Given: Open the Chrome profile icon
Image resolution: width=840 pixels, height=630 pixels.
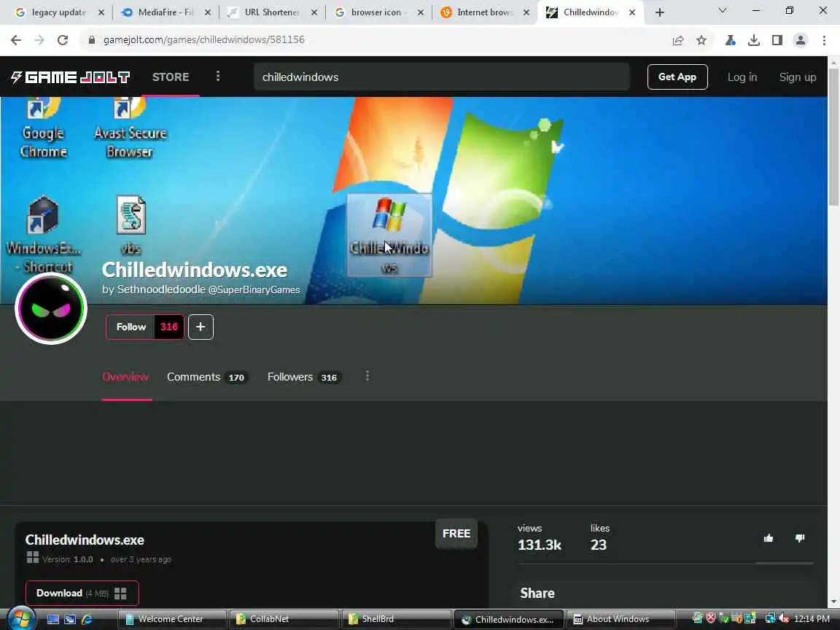Looking at the screenshot, I should coord(801,40).
